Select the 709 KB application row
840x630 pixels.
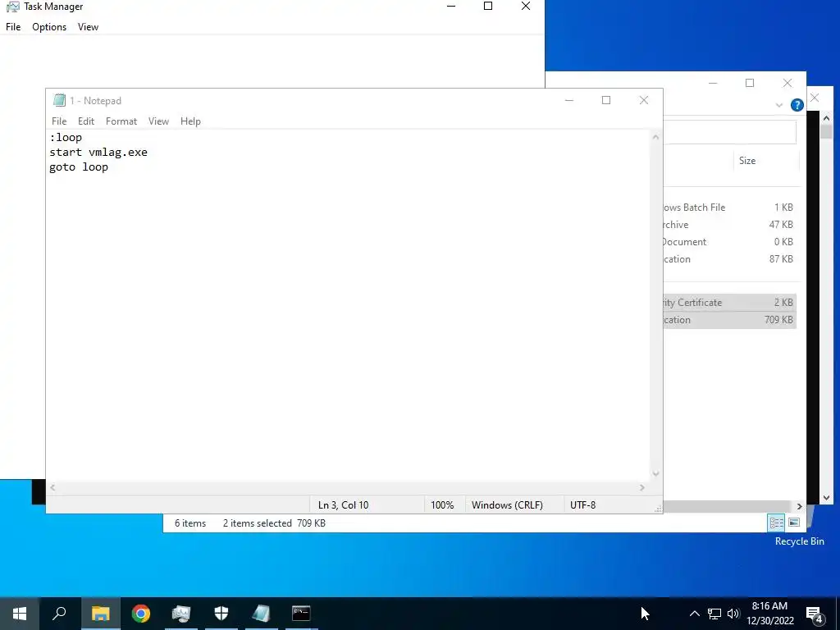click(x=729, y=320)
